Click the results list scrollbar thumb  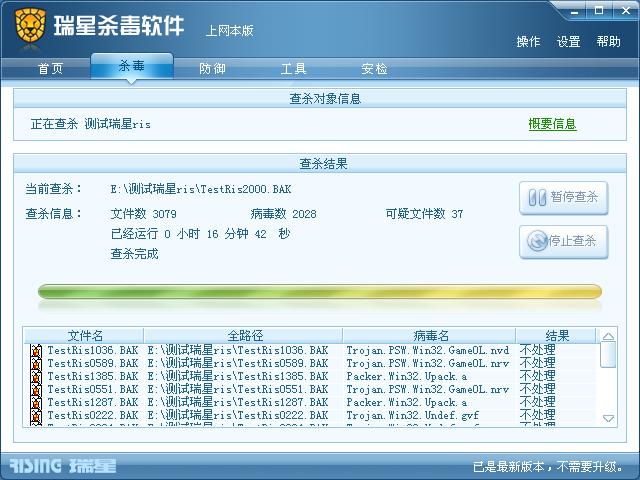(608, 355)
